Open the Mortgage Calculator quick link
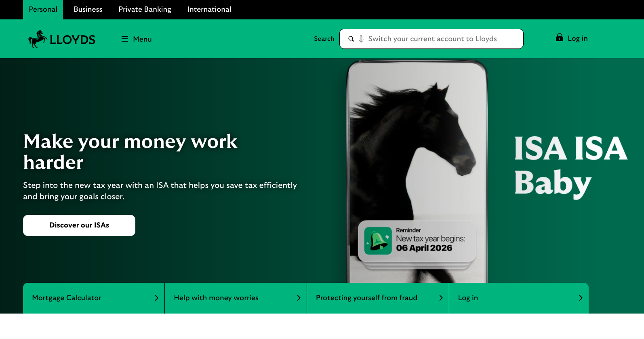The height and width of the screenshot is (339, 644). point(94,298)
